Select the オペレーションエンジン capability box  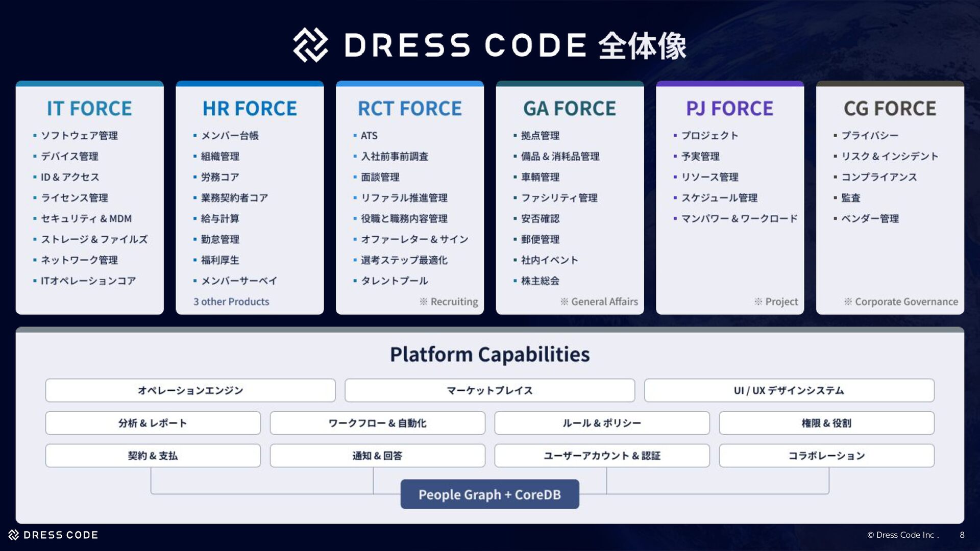190,390
